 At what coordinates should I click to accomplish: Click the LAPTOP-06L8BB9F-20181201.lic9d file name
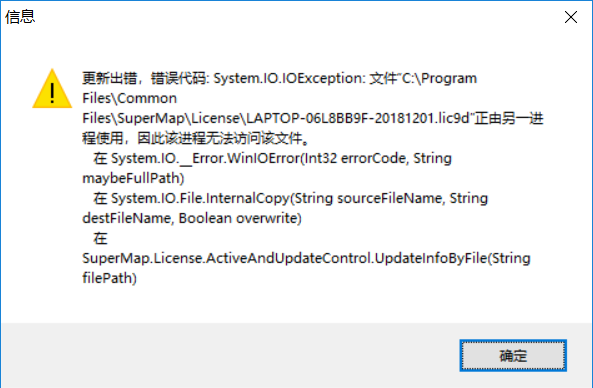point(358,118)
